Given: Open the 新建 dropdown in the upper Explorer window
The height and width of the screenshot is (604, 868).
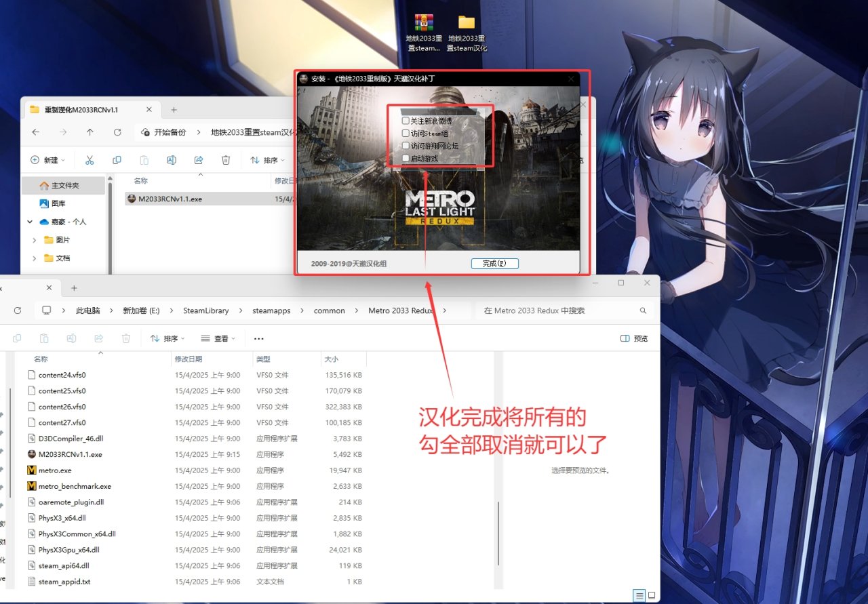Looking at the screenshot, I should click(x=47, y=160).
